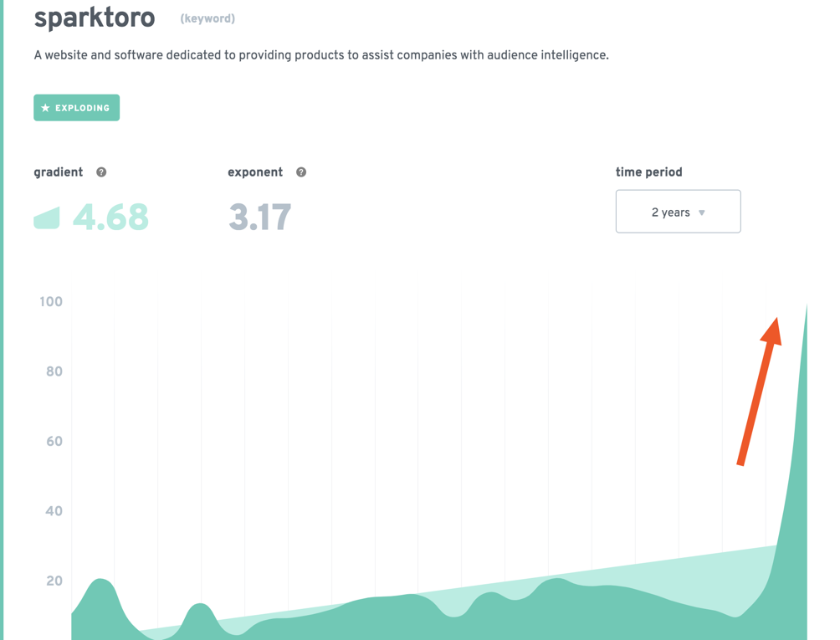This screenshot has height=640, width=840.
Task: Open the 2 years time period dropdown
Action: click(x=679, y=212)
